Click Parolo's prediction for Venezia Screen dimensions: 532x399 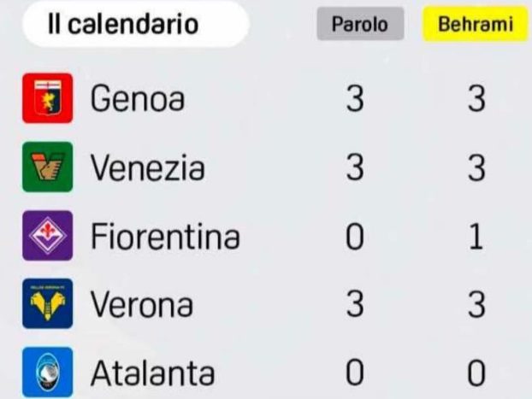tap(355, 168)
